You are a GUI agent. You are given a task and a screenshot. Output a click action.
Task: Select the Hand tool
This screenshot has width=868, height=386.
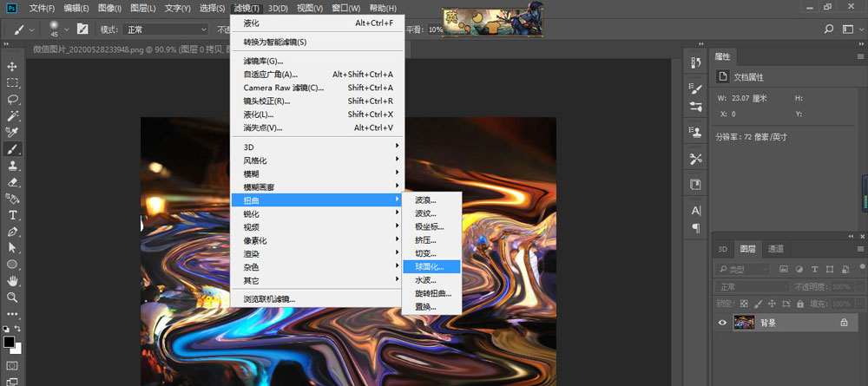(13, 281)
